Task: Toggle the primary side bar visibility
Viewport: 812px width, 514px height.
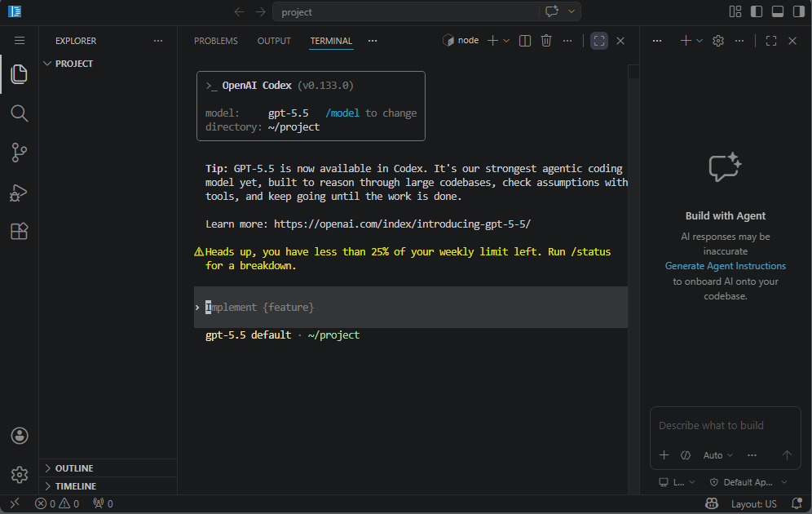Action: pyautogui.click(x=757, y=11)
